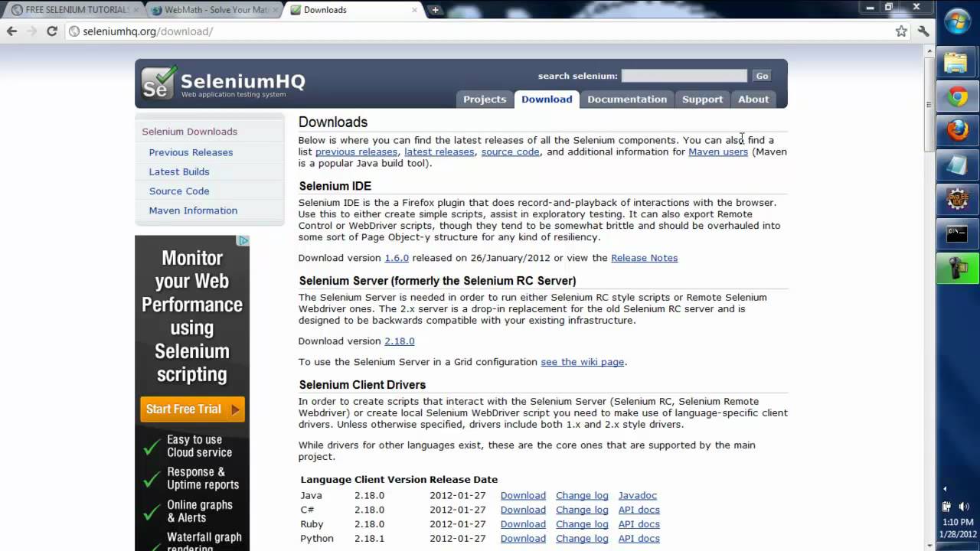The width and height of the screenshot is (980, 551).
Task: Open the Ruby Change log
Action: click(582, 525)
